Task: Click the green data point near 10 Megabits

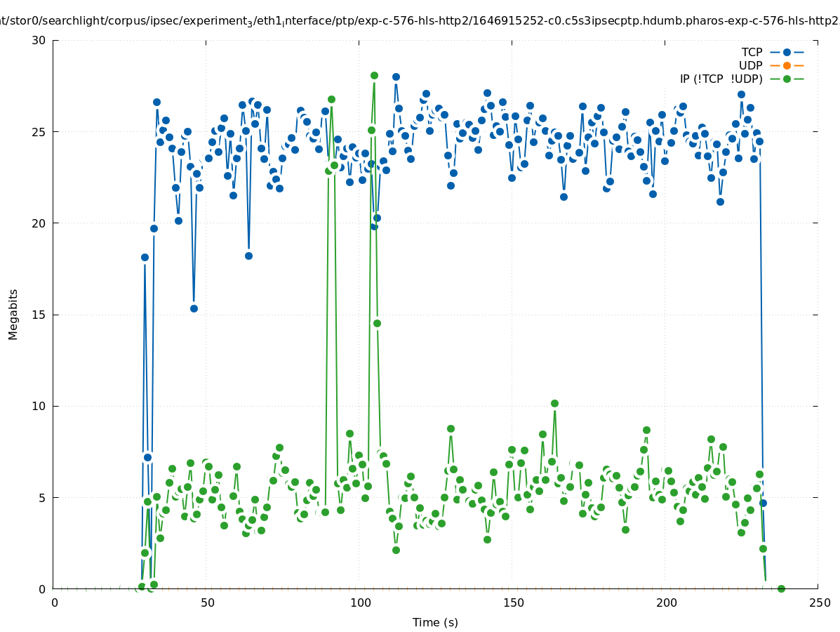Action: [554, 403]
